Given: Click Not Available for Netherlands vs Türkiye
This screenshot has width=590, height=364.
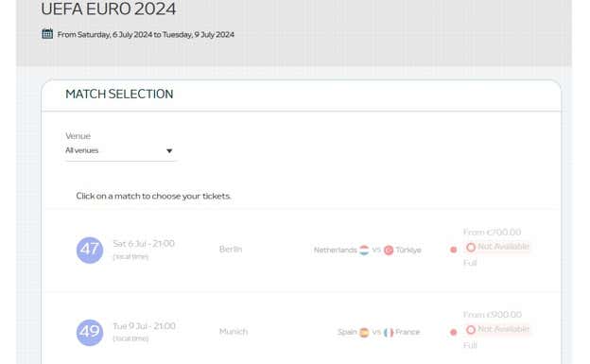Looking at the screenshot, I should pos(497,247).
